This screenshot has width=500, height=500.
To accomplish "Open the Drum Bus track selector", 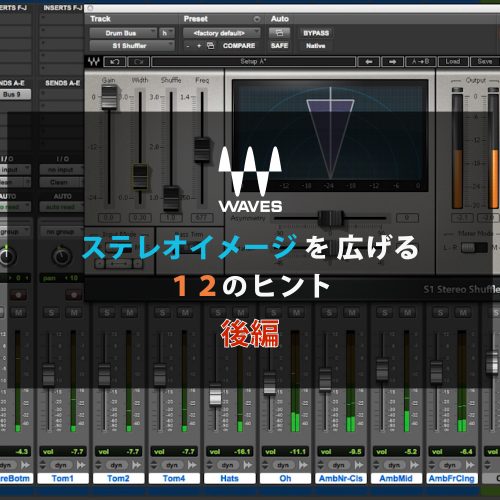I will 123,33.
